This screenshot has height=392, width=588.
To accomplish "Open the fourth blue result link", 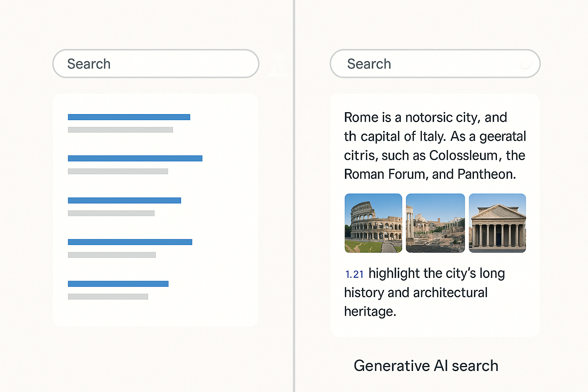I will [130, 242].
